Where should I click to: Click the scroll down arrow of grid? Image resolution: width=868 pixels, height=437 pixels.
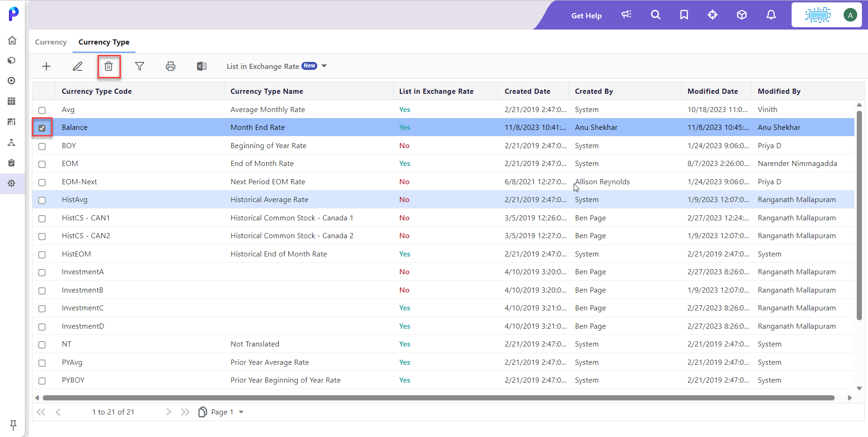pyautogui.click(x=859, y=388)
